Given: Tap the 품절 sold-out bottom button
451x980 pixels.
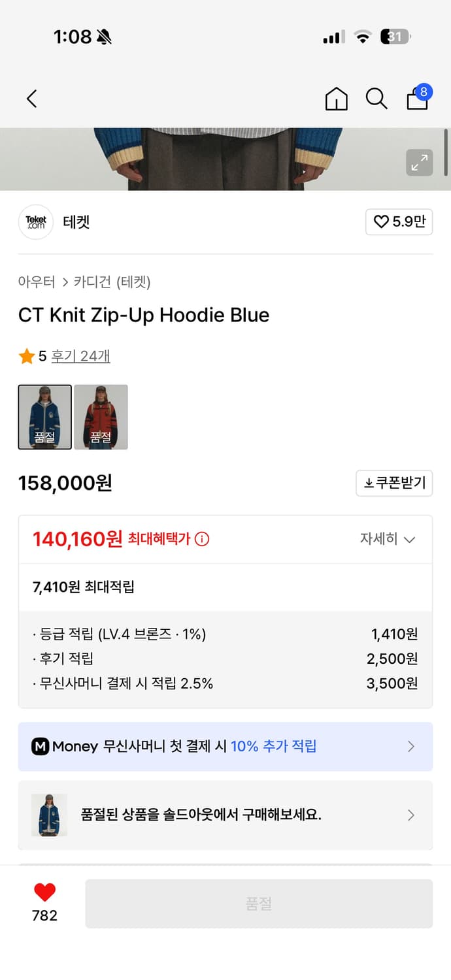Looking at the screenshot, I should [x=259, y=903].
